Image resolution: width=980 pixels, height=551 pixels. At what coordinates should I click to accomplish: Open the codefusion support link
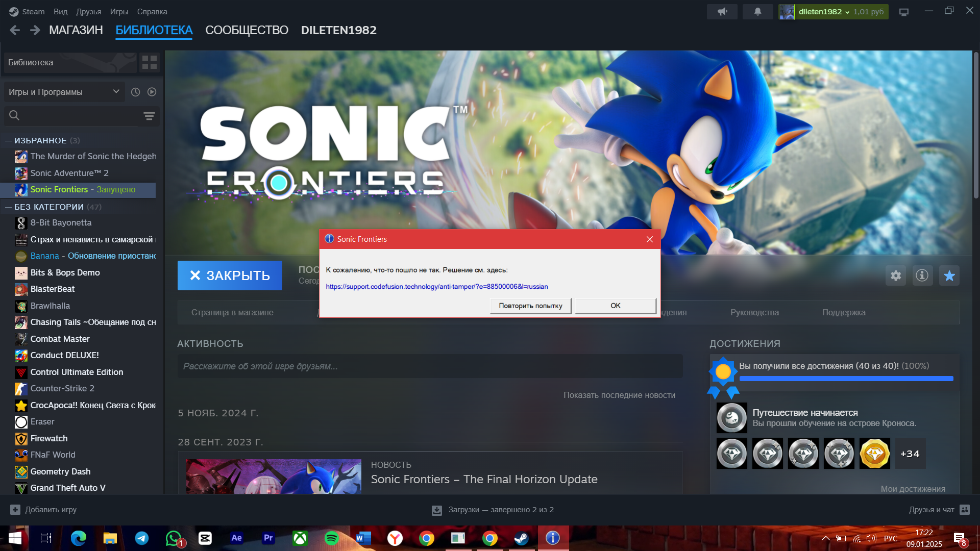(x=436, y=287)
